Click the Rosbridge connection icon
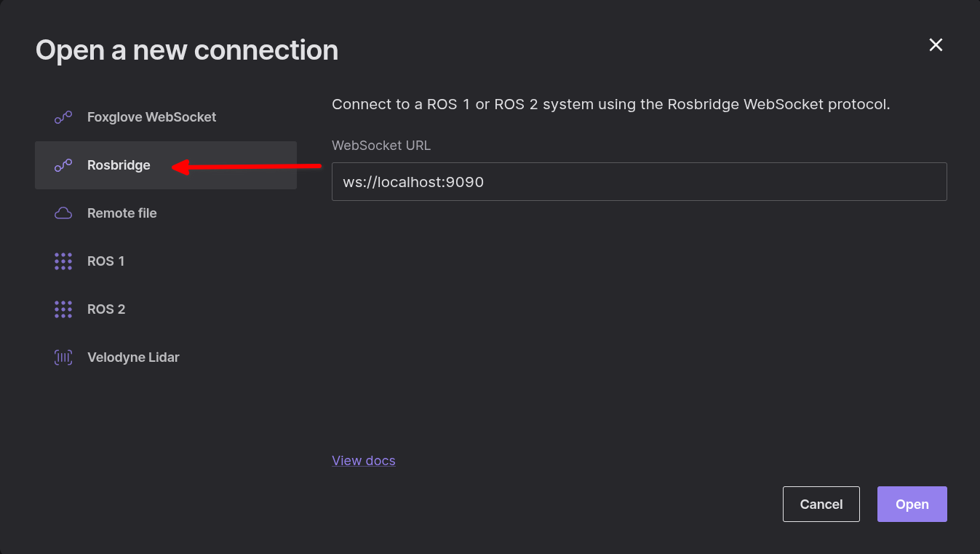This screenshot has width=980, height=554. 63,165
